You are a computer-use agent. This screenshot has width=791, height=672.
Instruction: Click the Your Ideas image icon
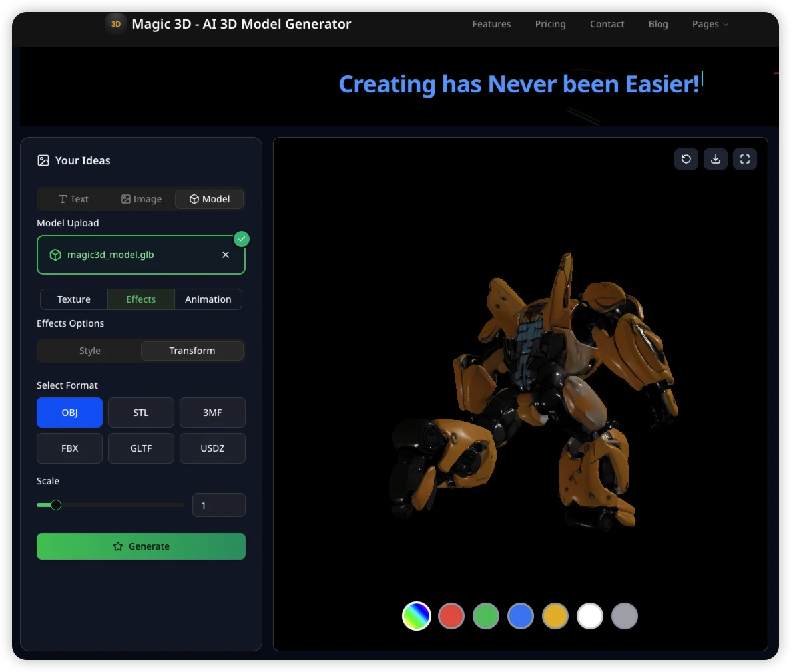(43, 160)
